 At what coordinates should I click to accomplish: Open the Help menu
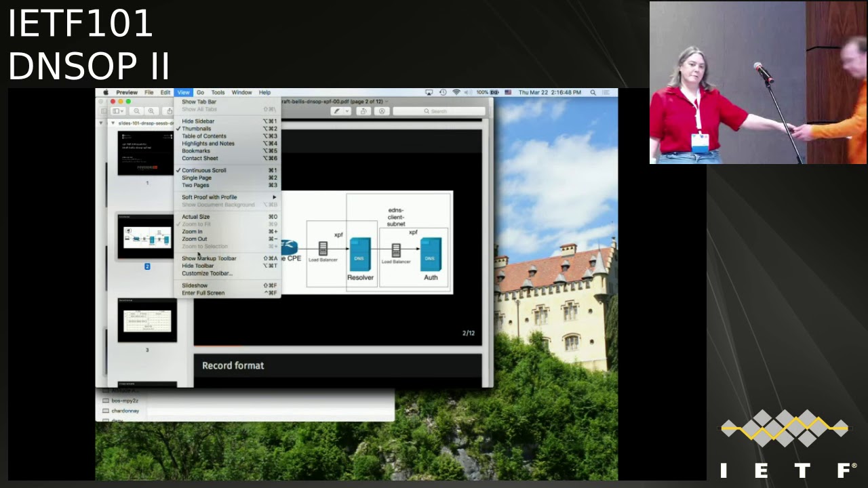(x=264, y=92)
